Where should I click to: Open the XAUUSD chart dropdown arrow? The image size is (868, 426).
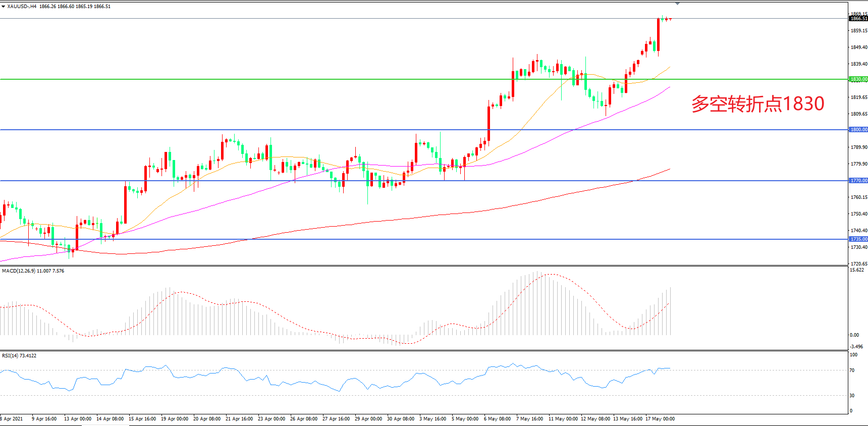tap(3, 7)
